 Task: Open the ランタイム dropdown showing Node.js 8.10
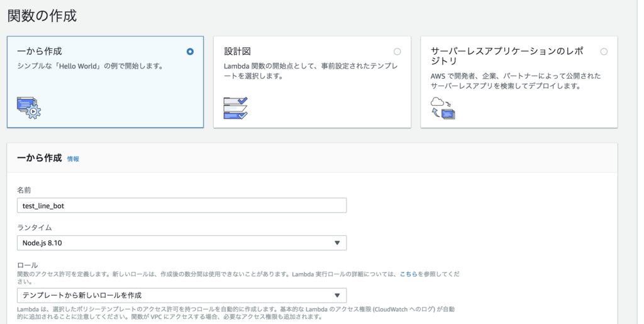pos(182,243)
